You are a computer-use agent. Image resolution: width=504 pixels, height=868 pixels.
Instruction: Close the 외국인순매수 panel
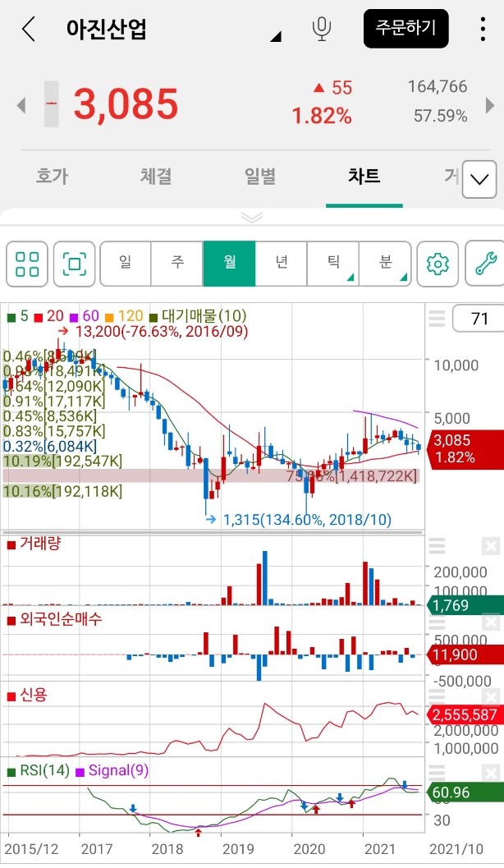point(491,622)
